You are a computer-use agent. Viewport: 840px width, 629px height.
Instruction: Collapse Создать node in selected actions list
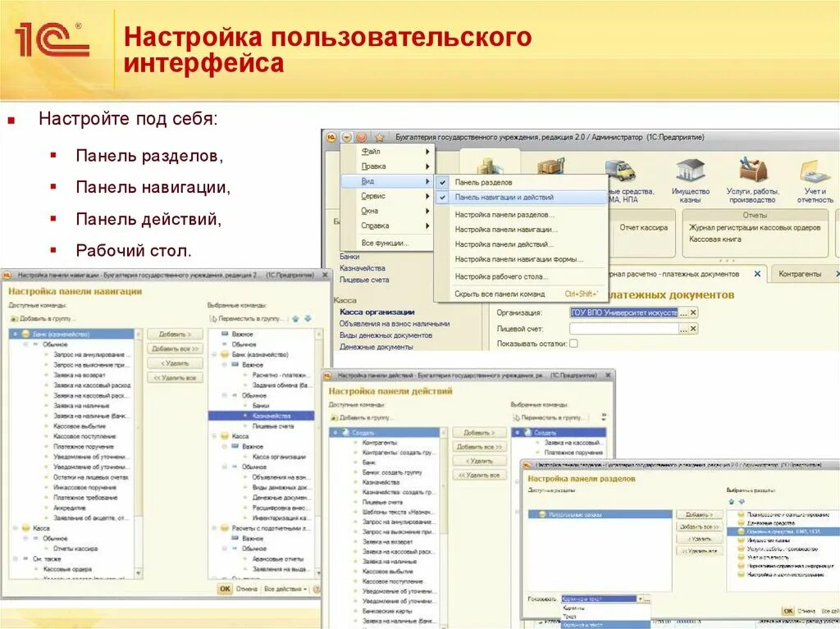tap(518, 432)
